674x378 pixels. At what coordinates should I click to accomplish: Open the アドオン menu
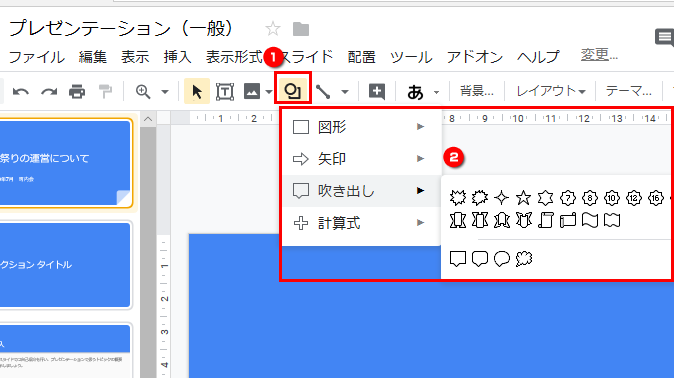[475, 57]
